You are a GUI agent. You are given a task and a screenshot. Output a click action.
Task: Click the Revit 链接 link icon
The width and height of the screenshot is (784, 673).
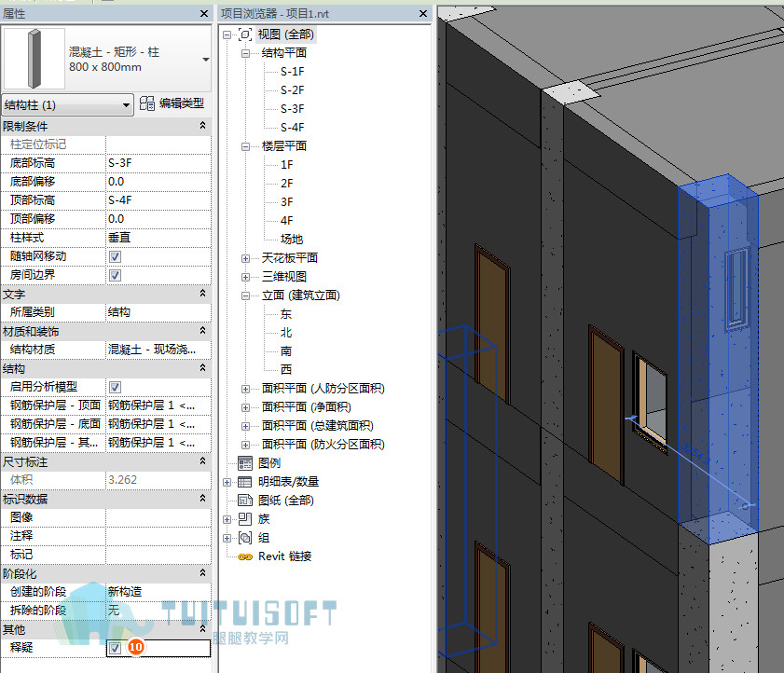245,556
